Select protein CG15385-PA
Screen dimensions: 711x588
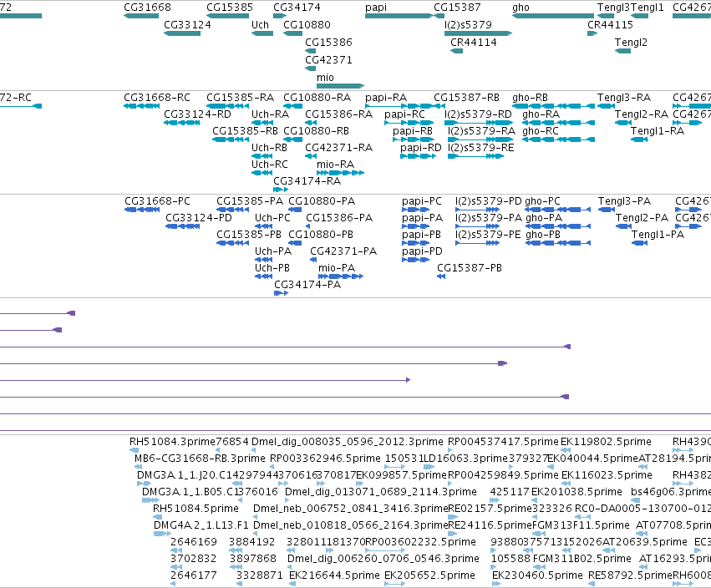pos(250,201)
